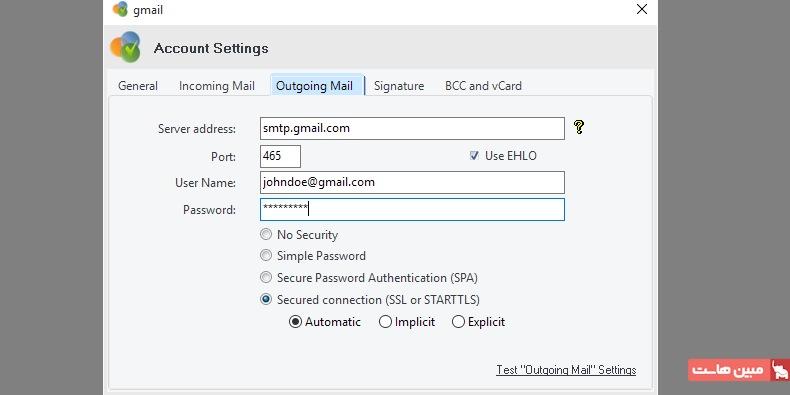Click the small gmail title bar icon
The width and height of the screenshot is (790, 395).
[120, 9]
